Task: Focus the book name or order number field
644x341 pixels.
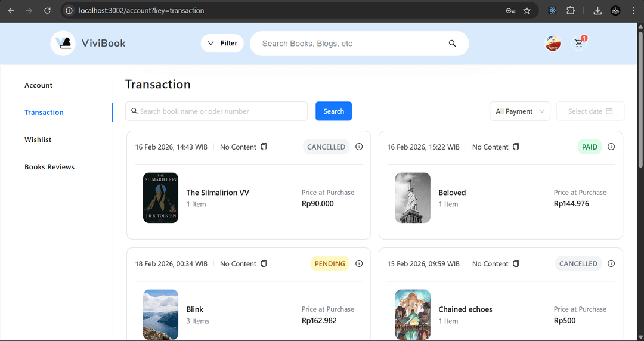Action: pyautogui.click(x=221, y=111)
